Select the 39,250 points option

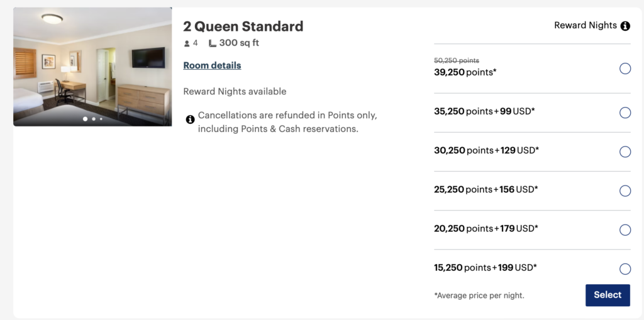coord(625,69)
